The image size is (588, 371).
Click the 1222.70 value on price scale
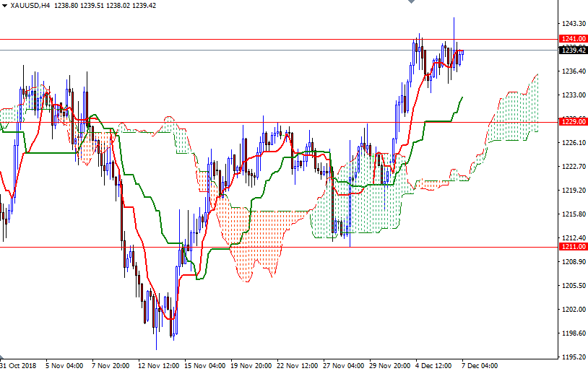tap(572, 166)
